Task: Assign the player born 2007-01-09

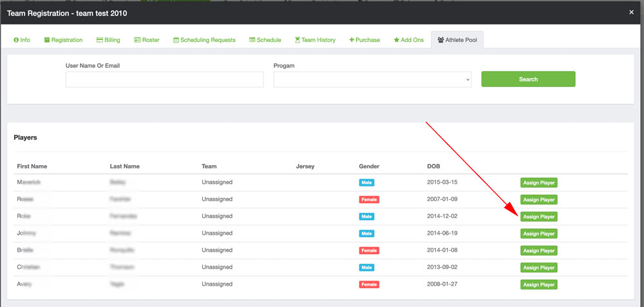Action: pyautogui.click(x=539, y=199)
